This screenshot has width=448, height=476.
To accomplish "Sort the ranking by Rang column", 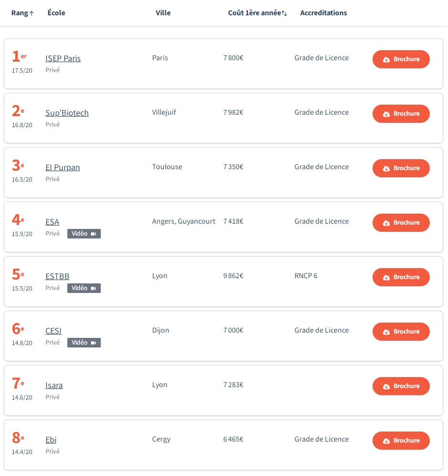I will click(x=22, y=13).
